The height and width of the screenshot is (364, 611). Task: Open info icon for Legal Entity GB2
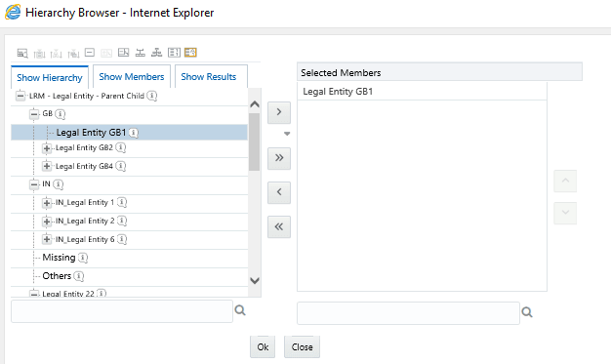coord(121,147)
